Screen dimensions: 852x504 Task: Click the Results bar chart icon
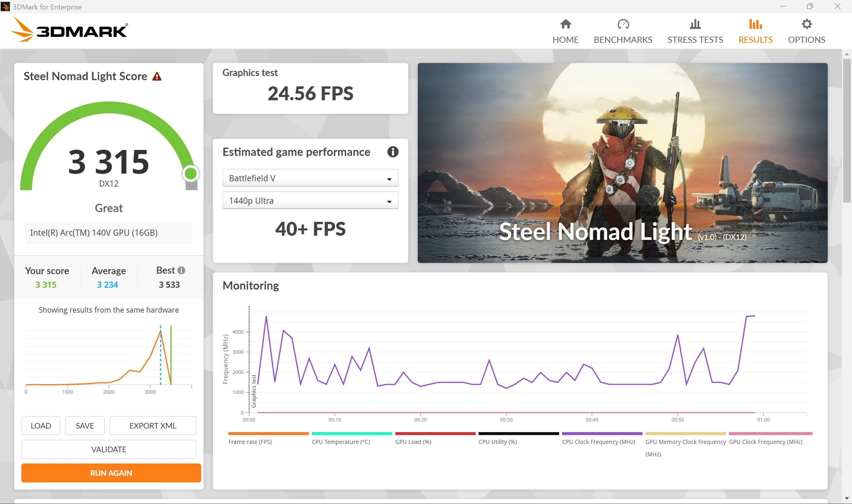click(755, 24)
